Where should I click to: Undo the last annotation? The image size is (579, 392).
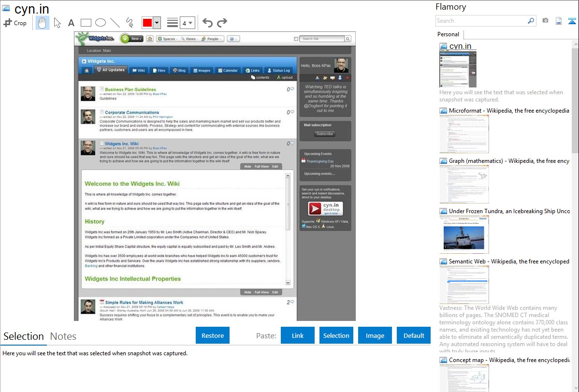tap(207, 23)
